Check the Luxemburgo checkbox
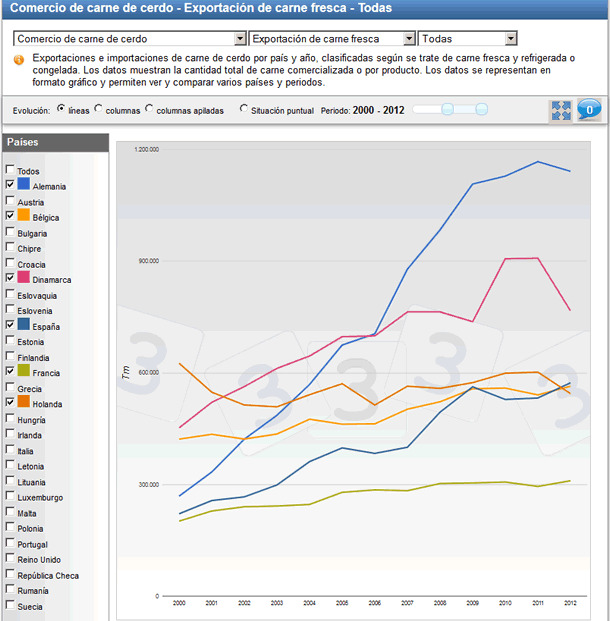Image resolution: width=610 pixels, height=621 pixels. click(x=10, y=495)
